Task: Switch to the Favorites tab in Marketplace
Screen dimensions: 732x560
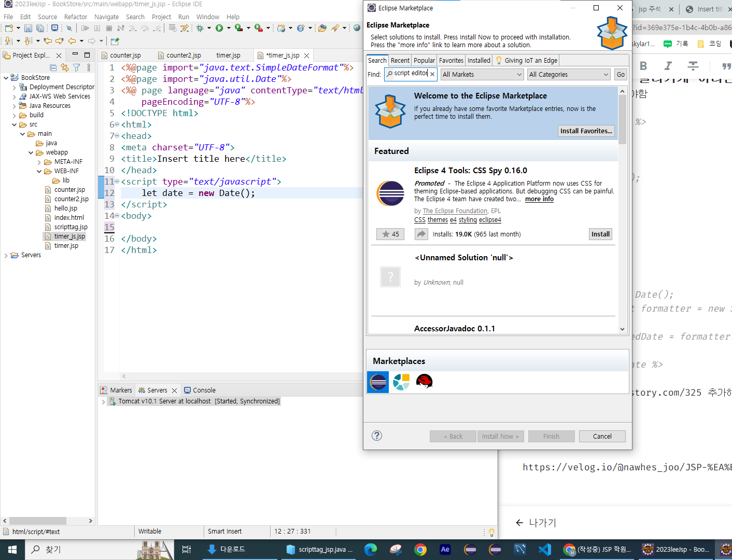Action: 451,60
